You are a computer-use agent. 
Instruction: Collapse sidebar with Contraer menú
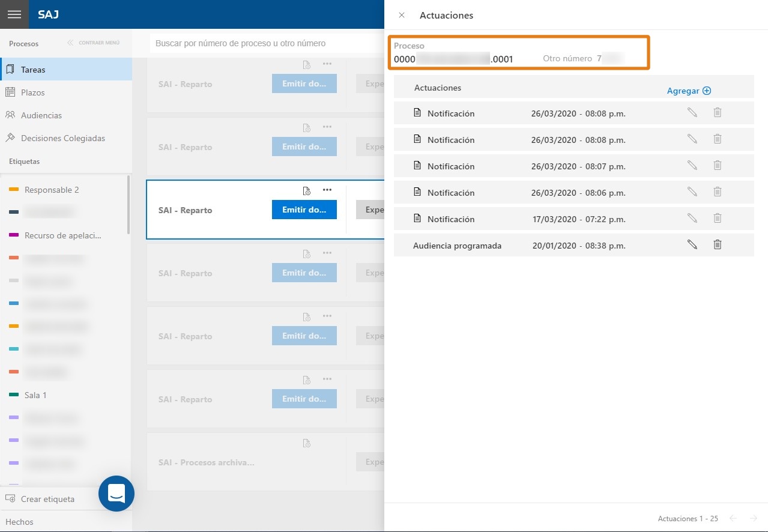click(x=94, y=43)
